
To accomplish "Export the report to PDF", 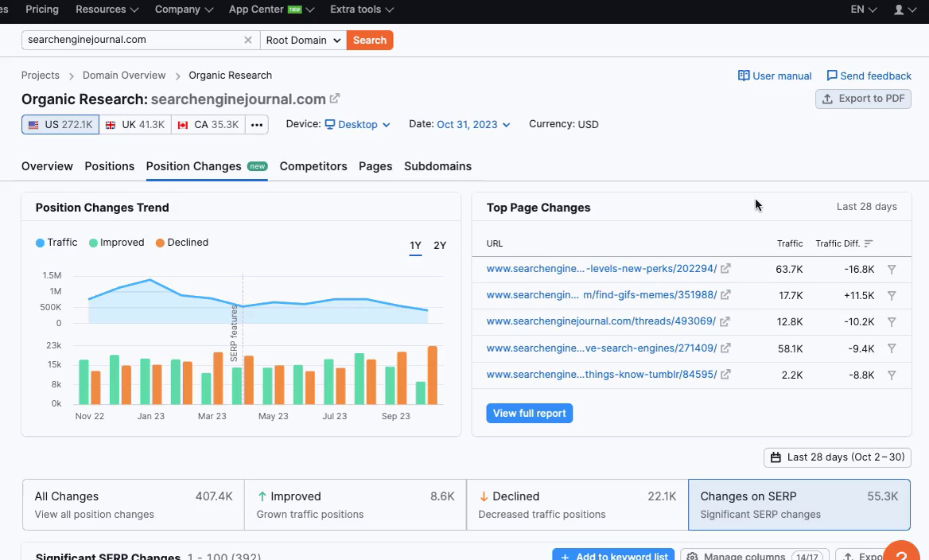I will [x=863, y=99].
